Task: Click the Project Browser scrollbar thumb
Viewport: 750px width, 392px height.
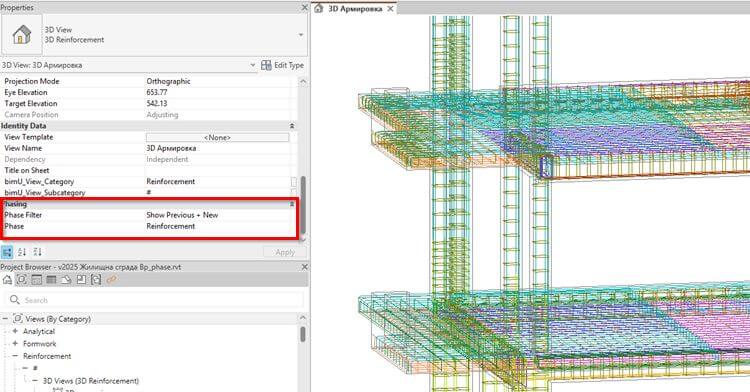Action: [303, 334]
